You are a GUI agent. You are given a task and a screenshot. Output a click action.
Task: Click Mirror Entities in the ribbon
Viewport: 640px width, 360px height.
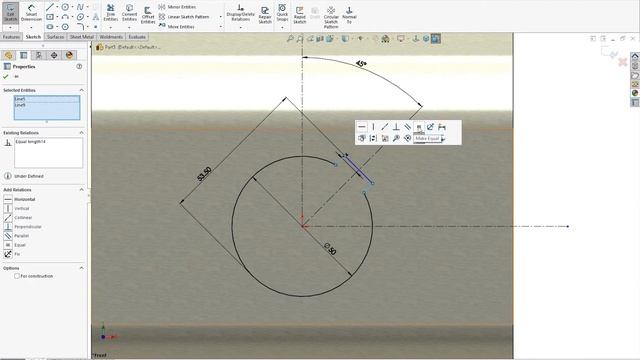click(177, 7)
